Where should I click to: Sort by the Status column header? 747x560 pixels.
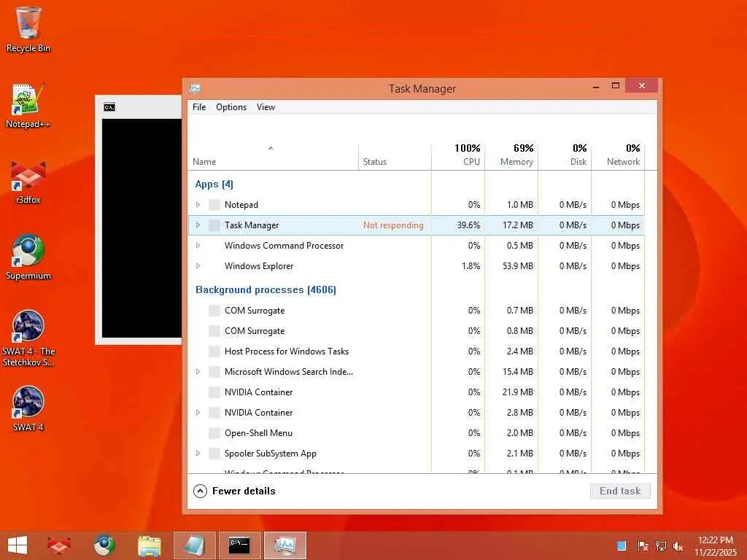(395, 156)
